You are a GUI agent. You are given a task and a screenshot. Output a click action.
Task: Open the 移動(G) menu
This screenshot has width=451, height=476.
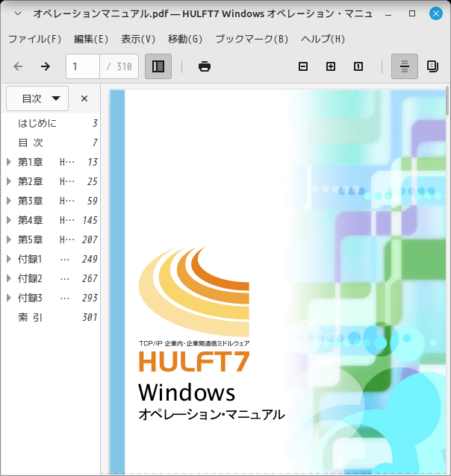coord(185,39)
